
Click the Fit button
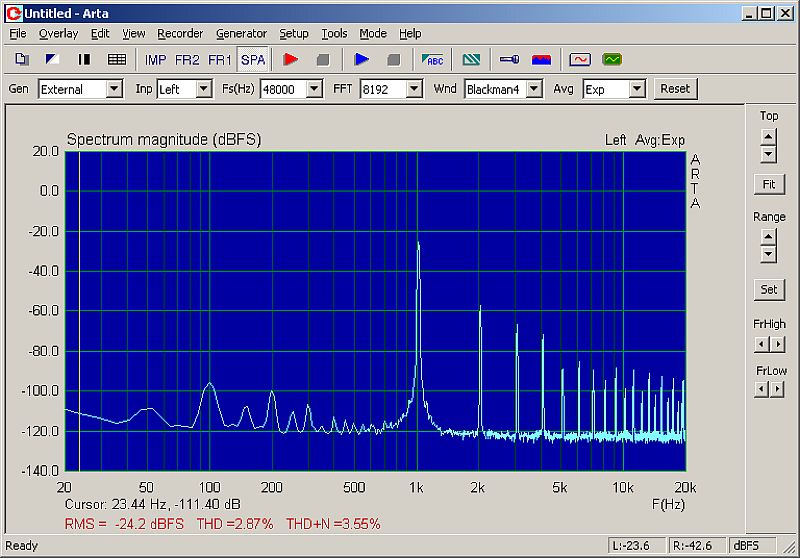coord(769,184)
